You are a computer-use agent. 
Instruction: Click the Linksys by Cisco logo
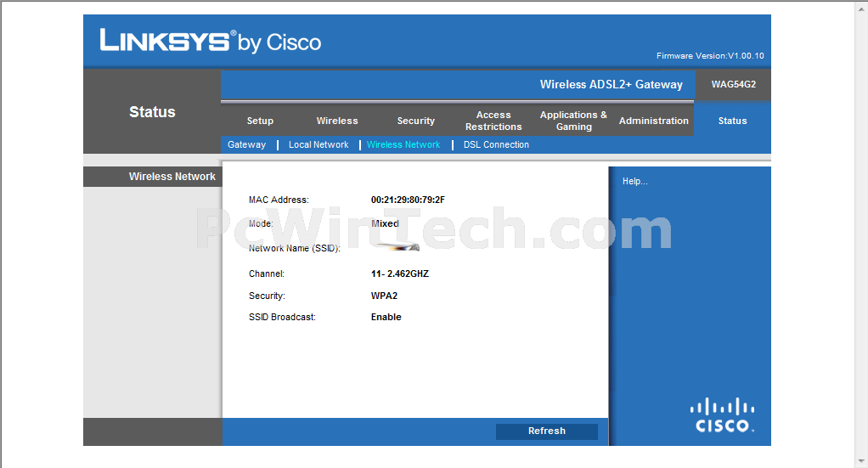[x=211, y=42]
